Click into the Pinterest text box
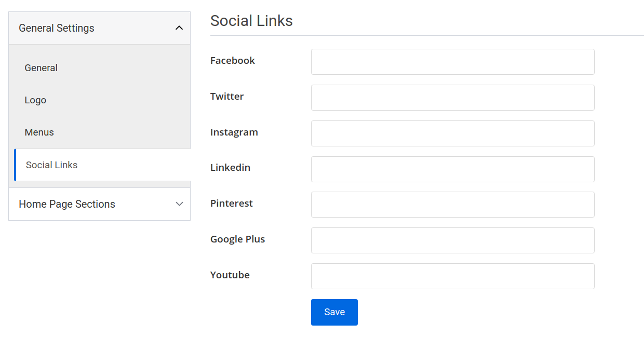The image size is (644, 337). click(452, 204)
